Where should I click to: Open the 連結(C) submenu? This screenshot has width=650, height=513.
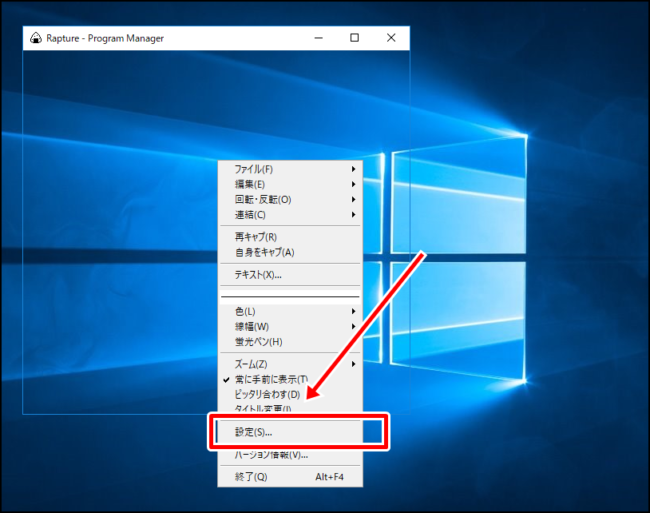click(x=290, y=215)
